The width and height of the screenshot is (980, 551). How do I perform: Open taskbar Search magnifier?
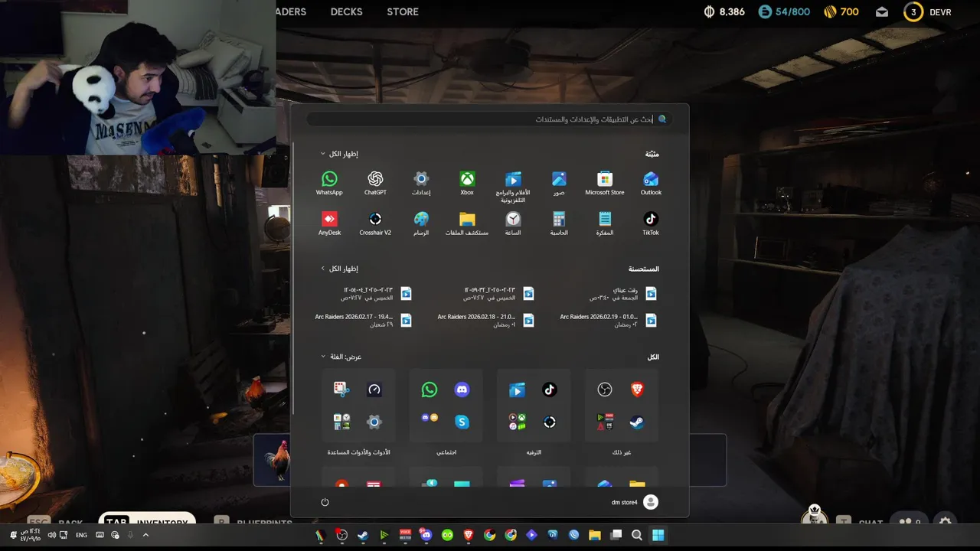(x=637, y=536)
